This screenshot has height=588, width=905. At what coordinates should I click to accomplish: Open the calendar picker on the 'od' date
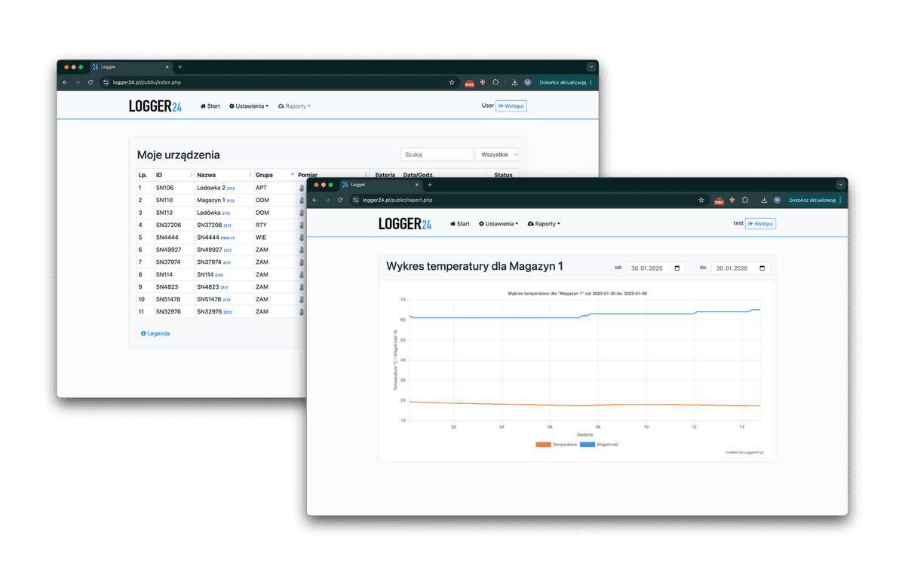677,268
